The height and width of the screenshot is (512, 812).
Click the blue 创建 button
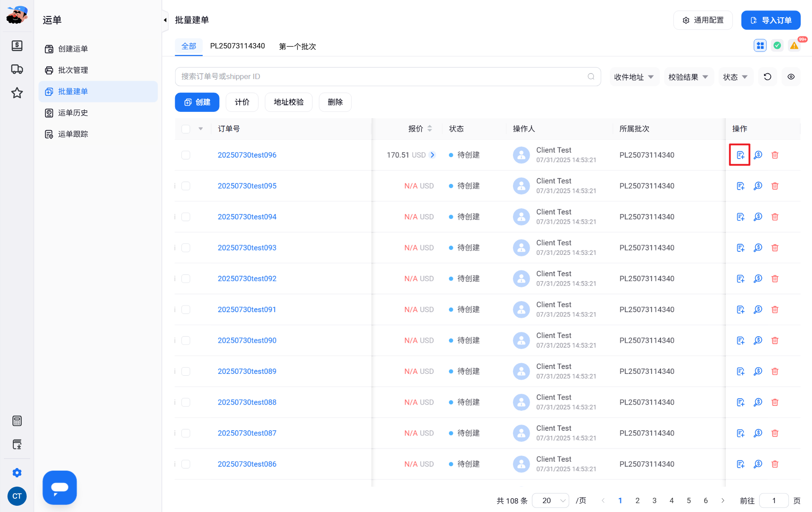tap(197, 102)
